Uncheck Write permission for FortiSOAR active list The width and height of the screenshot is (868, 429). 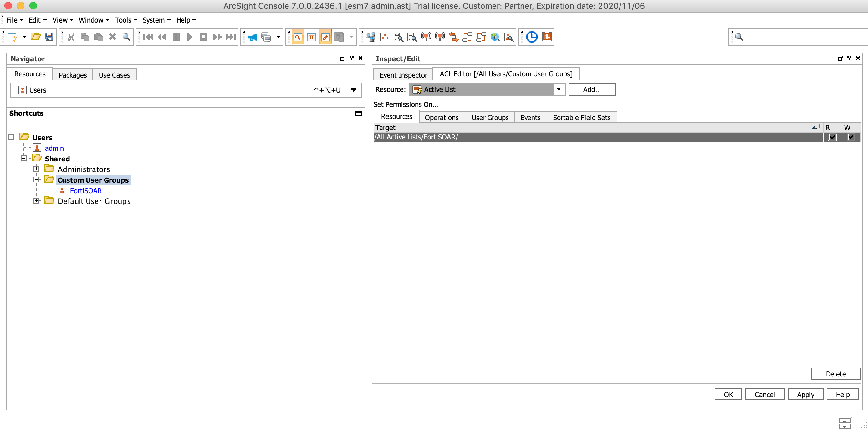click(851, 137)
